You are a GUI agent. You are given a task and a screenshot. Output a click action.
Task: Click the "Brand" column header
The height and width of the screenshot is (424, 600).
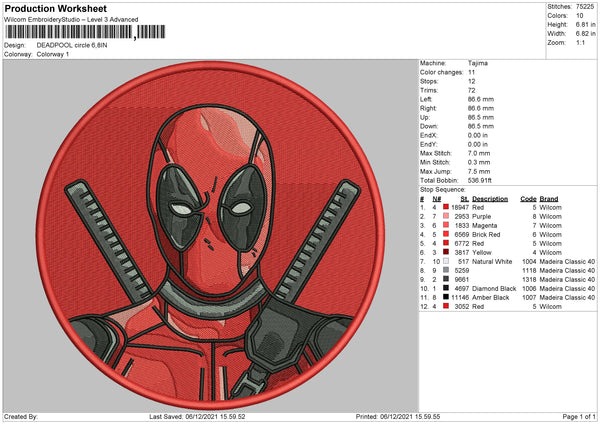(x=549, y=199)
